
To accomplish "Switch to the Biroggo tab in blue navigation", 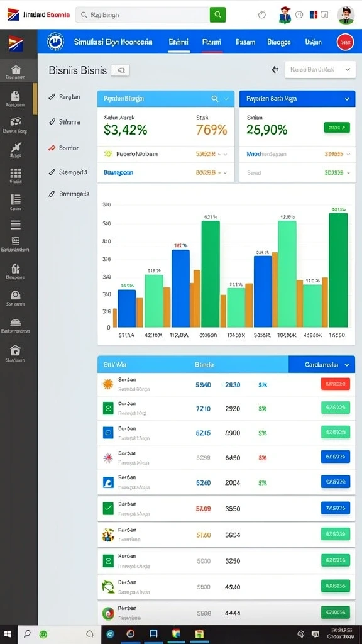I will 278,42.
